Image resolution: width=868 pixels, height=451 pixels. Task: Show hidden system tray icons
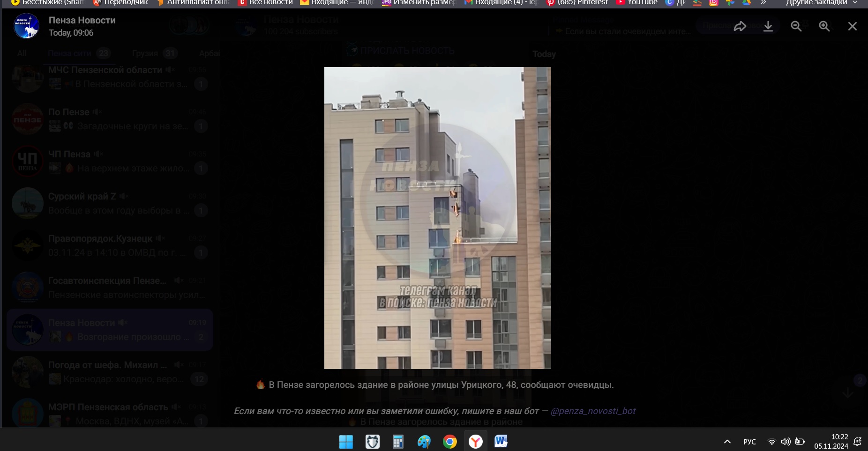[x=727, y=442]
